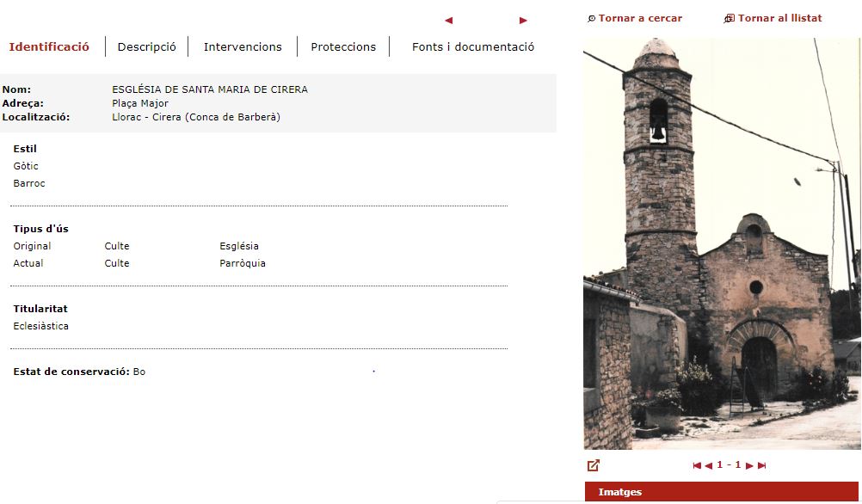Image resolution: width=862 pixels, height=504 pixels.
Task: Click the church photo of Santa Maria de Cirera
Action: click(721, 243)
